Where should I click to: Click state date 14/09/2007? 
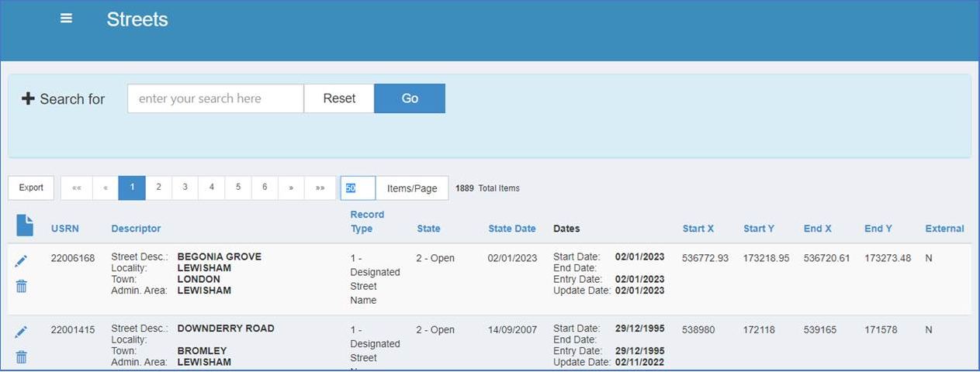pyautogui.click(x=512, y=329)
